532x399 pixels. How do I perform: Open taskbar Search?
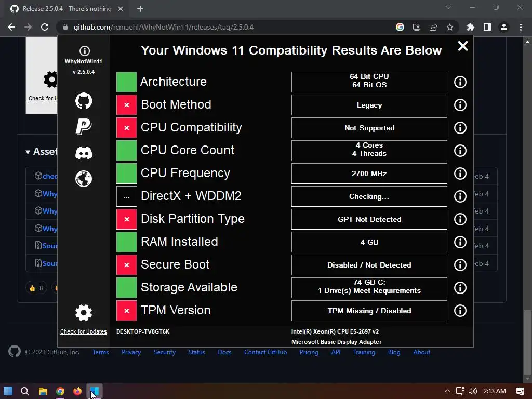[x=25, y=391]
